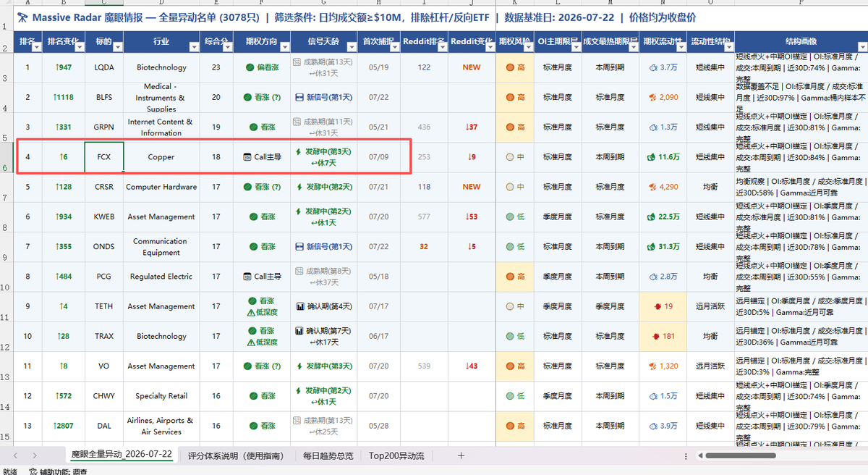
Task: Click the horizontal scrollbar thumb
Action: click(740, 455)
